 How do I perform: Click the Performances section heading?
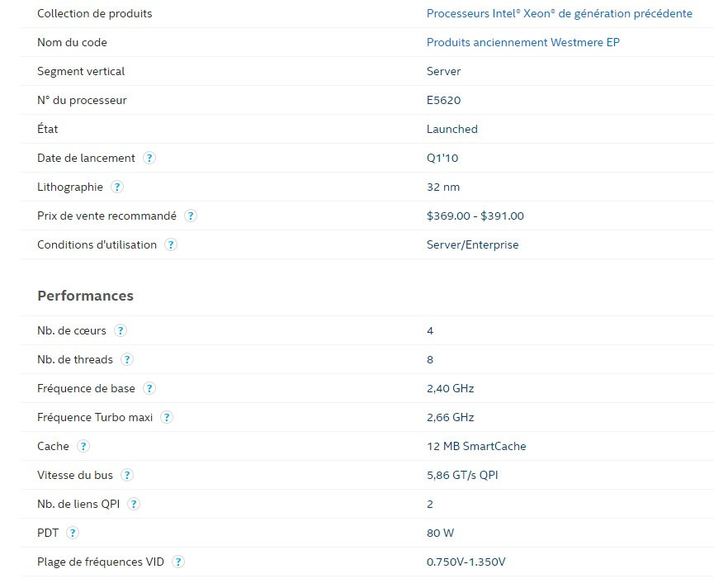click(x=85, y=296)
